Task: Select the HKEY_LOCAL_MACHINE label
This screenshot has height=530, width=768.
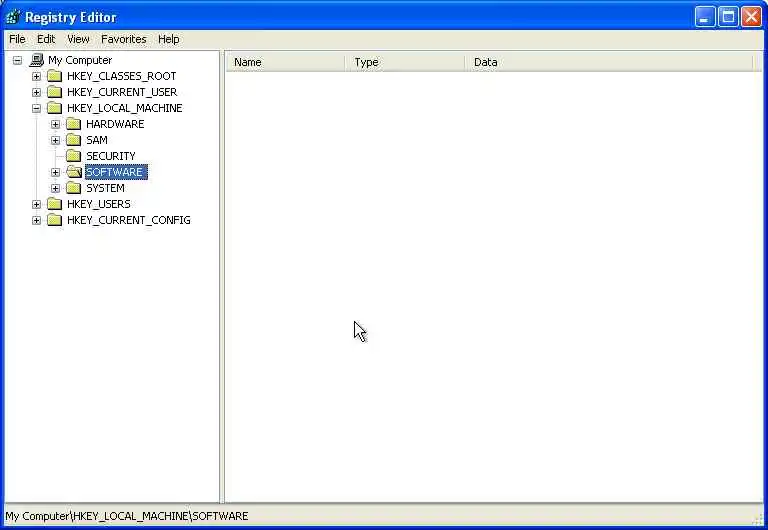Action: click(x=124, y=108)
